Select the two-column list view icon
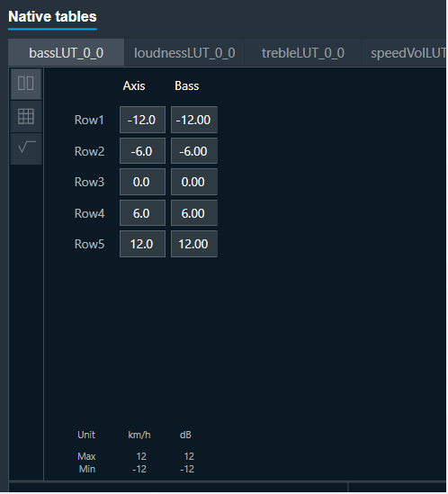The image size is (448, 494). [x=26, y=84]
